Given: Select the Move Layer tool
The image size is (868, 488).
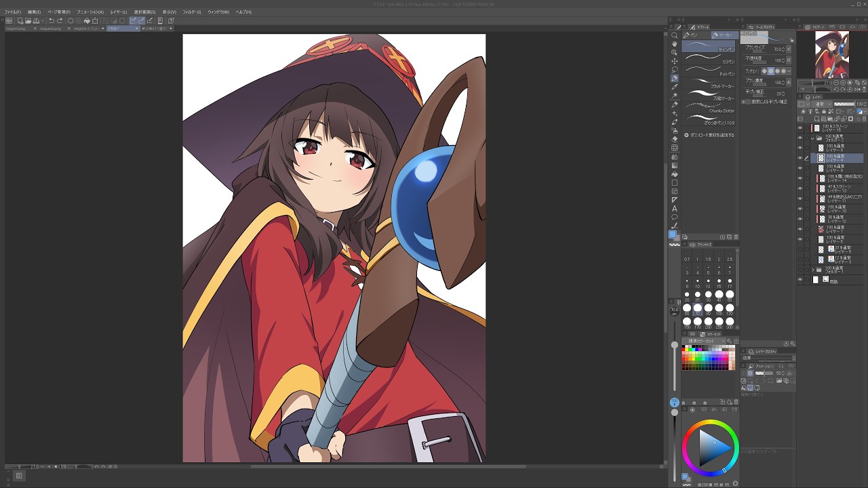Looking at the screenshot, I should click(x=674, y=61).
